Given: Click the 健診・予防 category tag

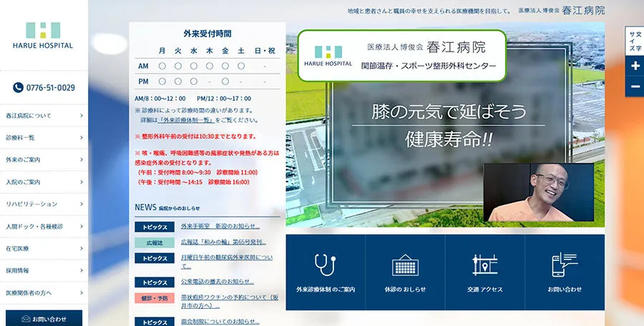Looking at the screenshot, I should point(155,298).
